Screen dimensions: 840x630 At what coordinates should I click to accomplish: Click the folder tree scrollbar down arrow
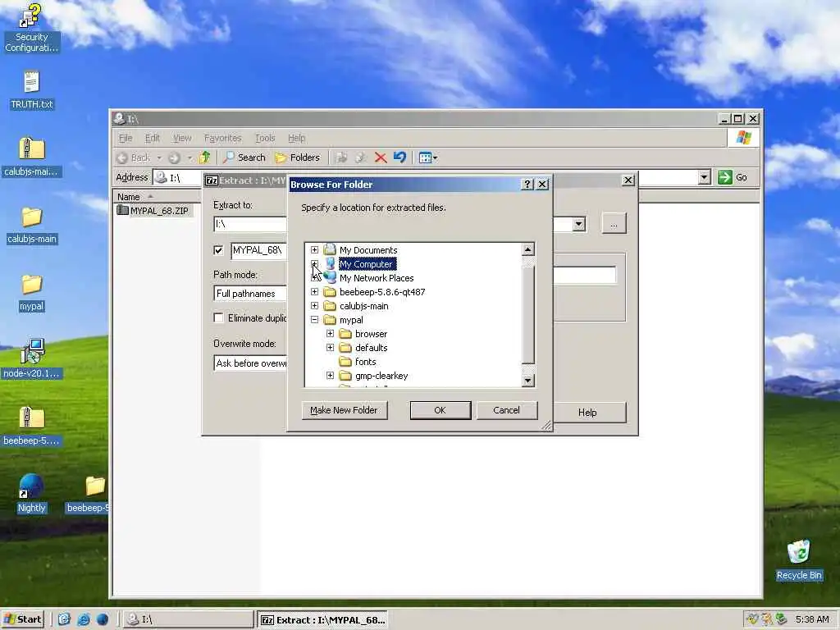527,381
